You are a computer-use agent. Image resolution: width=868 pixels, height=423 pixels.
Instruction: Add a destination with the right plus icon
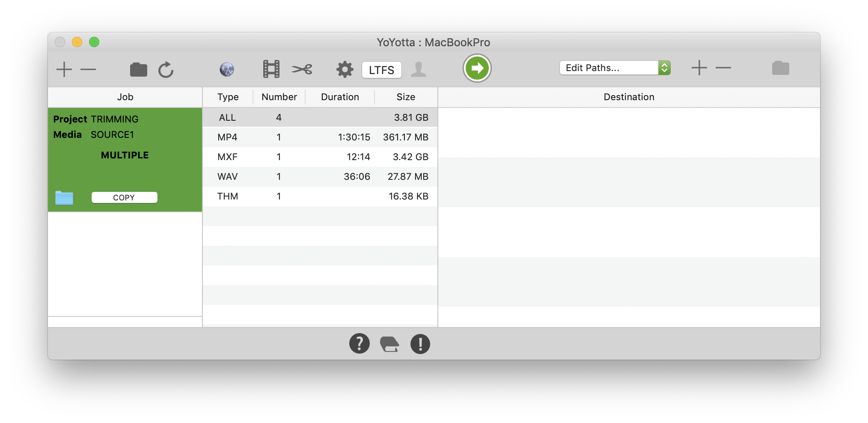[699, 68]
